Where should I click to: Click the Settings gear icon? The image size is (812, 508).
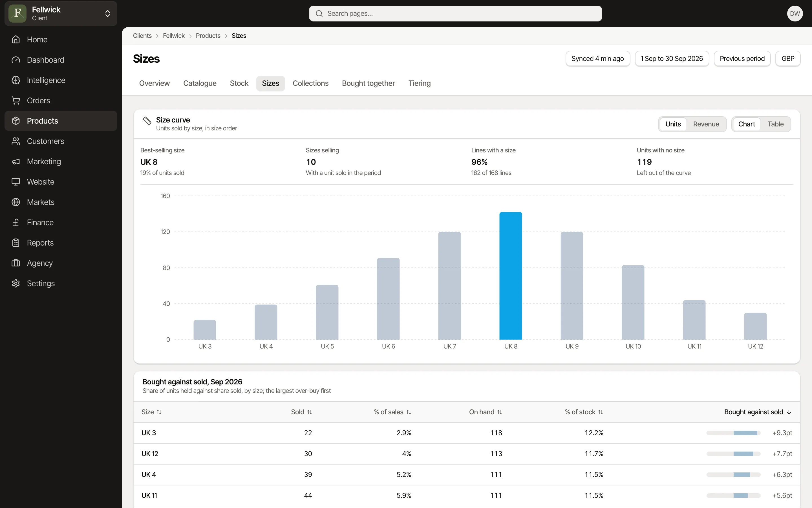coord(16,284)
